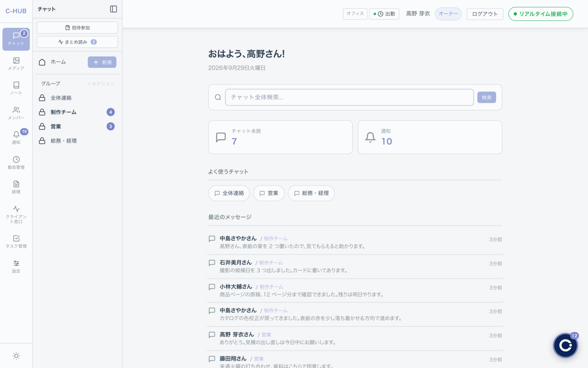Open 中島さやか's message about 表紙の案

(x=355, y=242)
